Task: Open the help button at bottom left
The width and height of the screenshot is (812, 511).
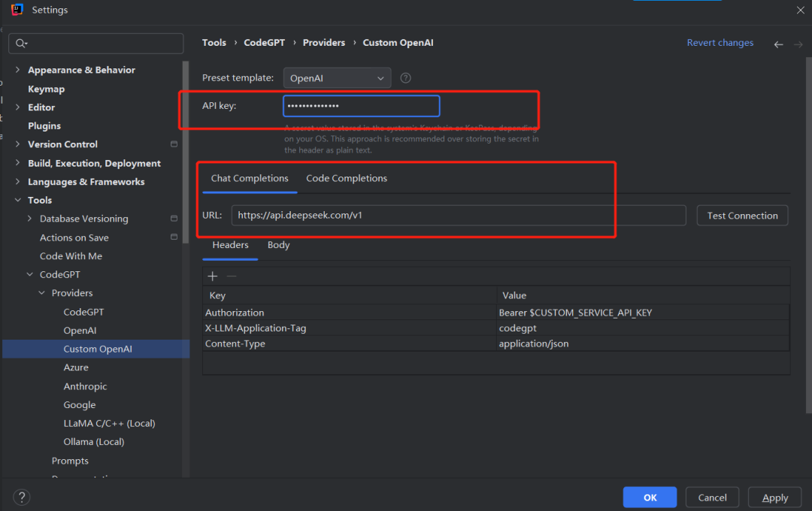Action: pyautogui.click(x=22, y=497)
